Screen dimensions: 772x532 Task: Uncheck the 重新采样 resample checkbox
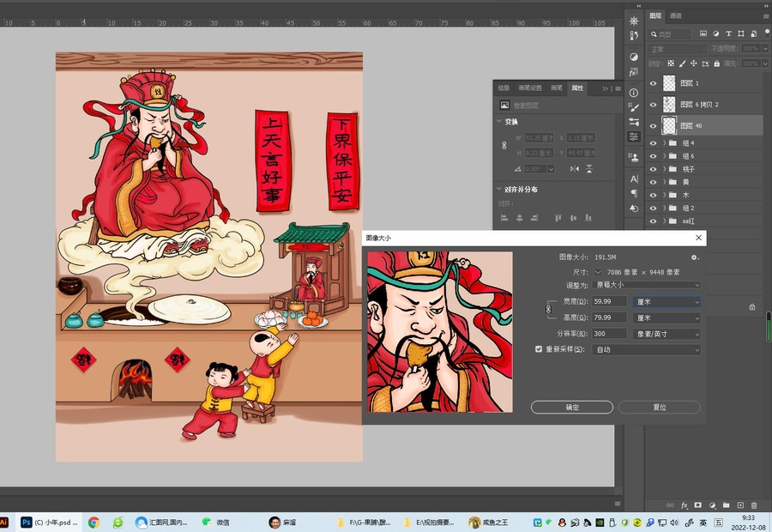pos(539,348)
